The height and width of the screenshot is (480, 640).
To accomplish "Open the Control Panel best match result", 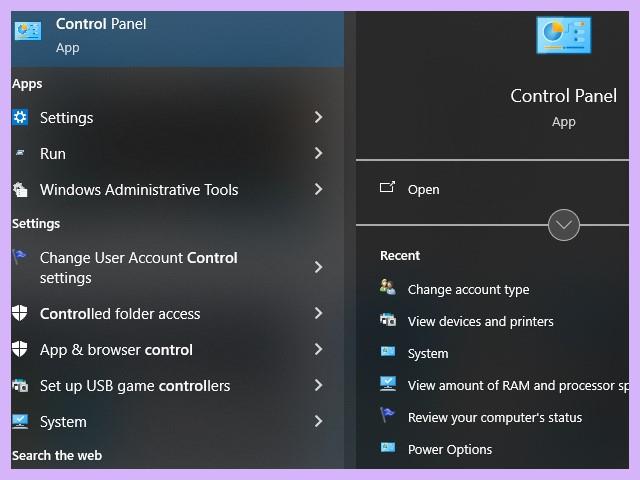I will (178, 39).
